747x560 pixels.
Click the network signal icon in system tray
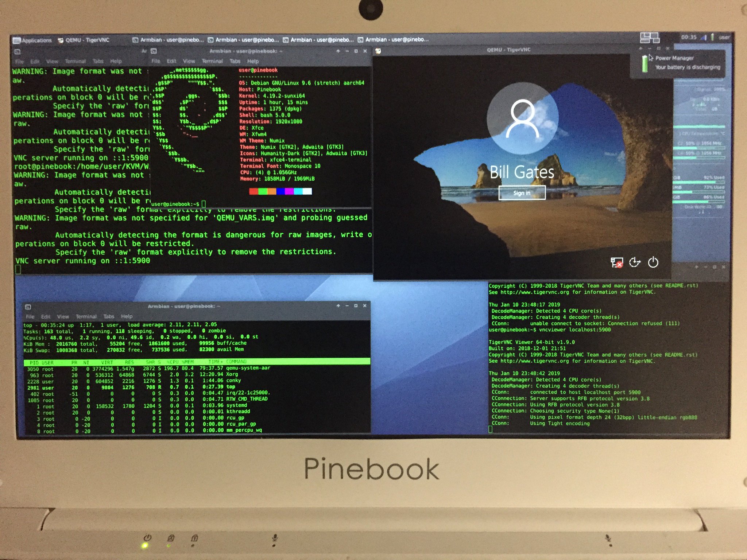(x=704, y=38)
